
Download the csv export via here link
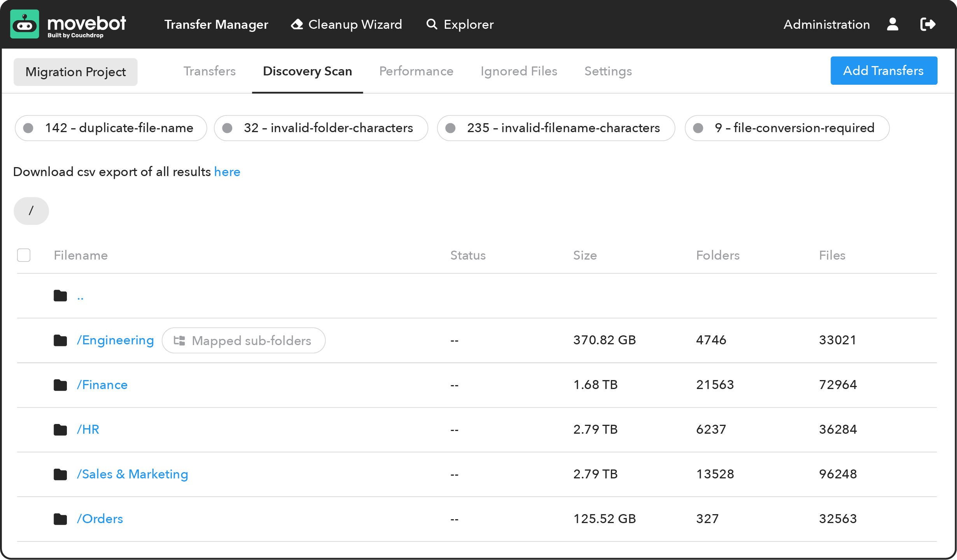point(227,172)
